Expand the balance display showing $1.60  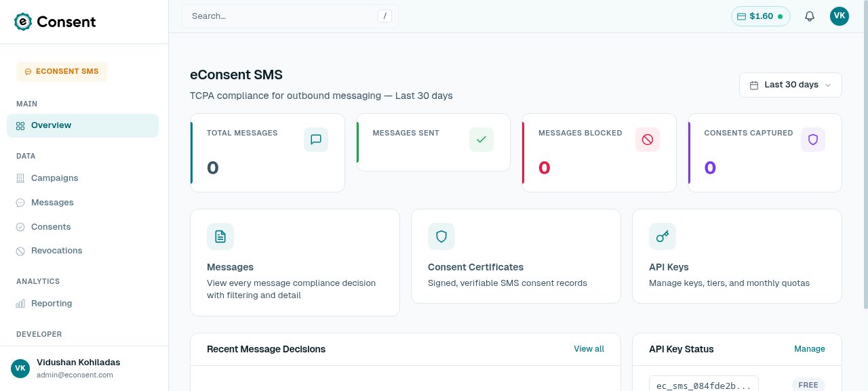pos(760,16)
